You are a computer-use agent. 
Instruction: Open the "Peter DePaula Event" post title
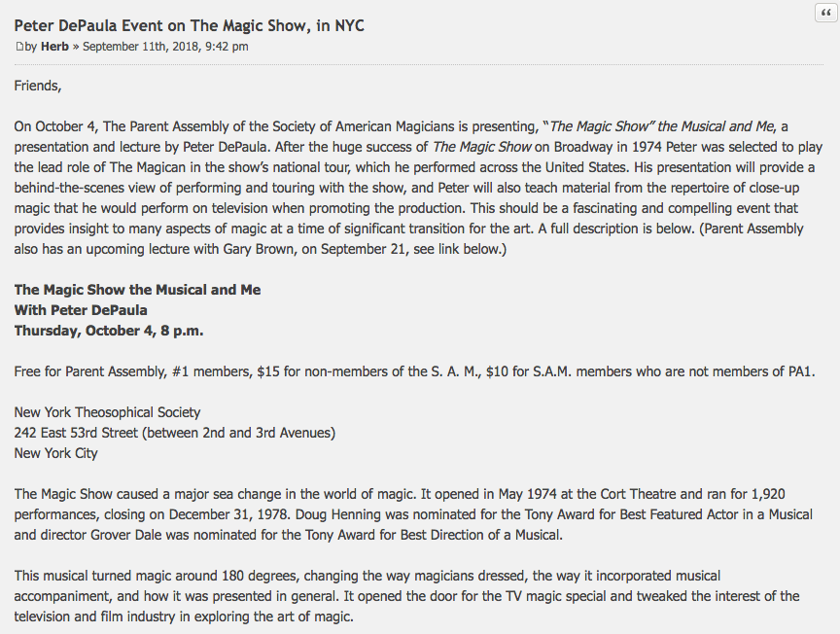189,25
